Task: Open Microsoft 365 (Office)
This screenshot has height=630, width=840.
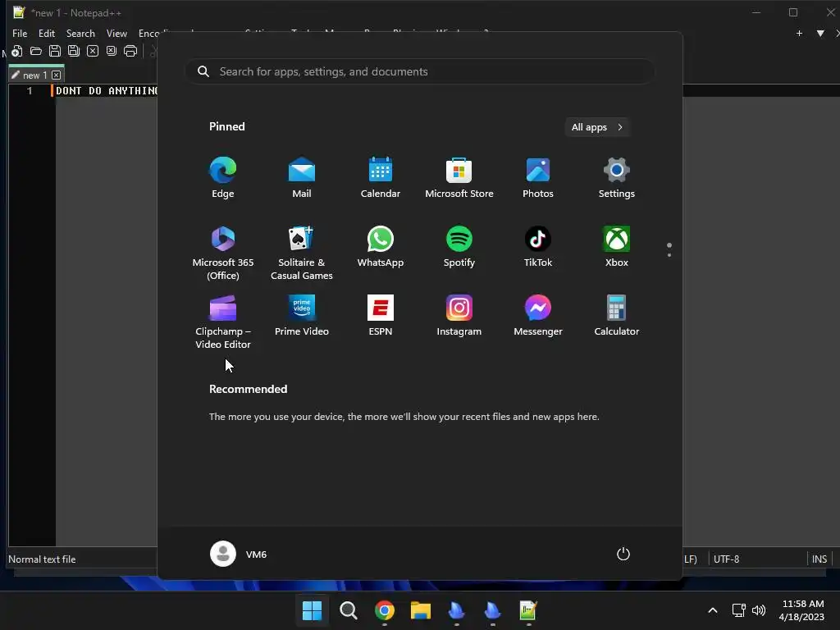Action: point(223,253)
